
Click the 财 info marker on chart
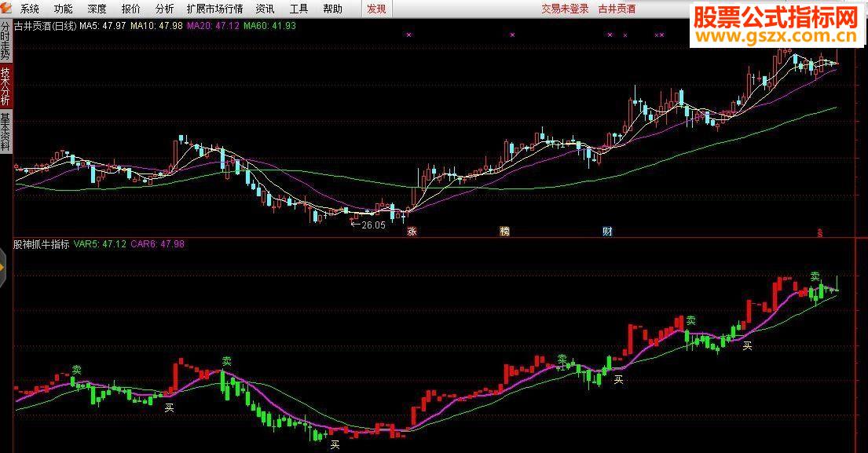tap(607, 231)
